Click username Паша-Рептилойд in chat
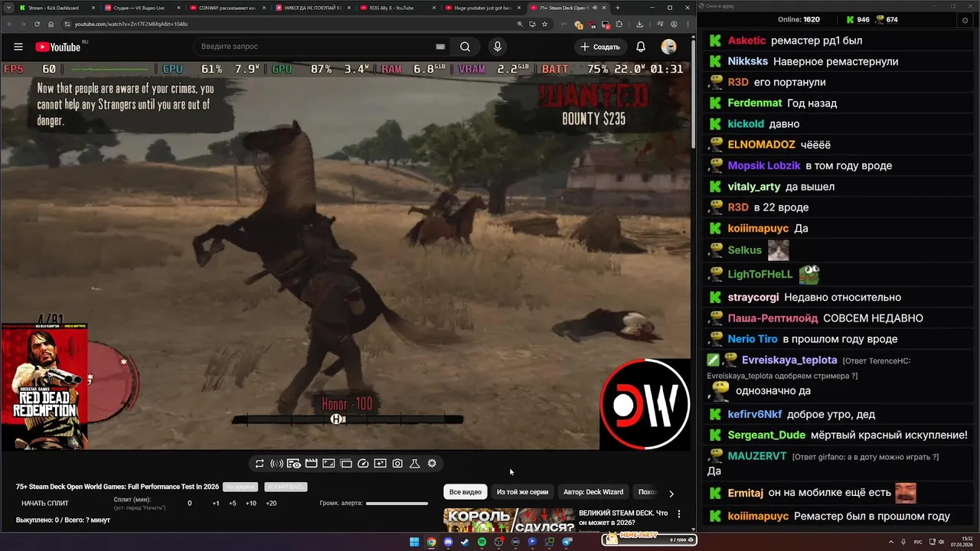Screen dimensions: 980x551 (x=772, y=318)
